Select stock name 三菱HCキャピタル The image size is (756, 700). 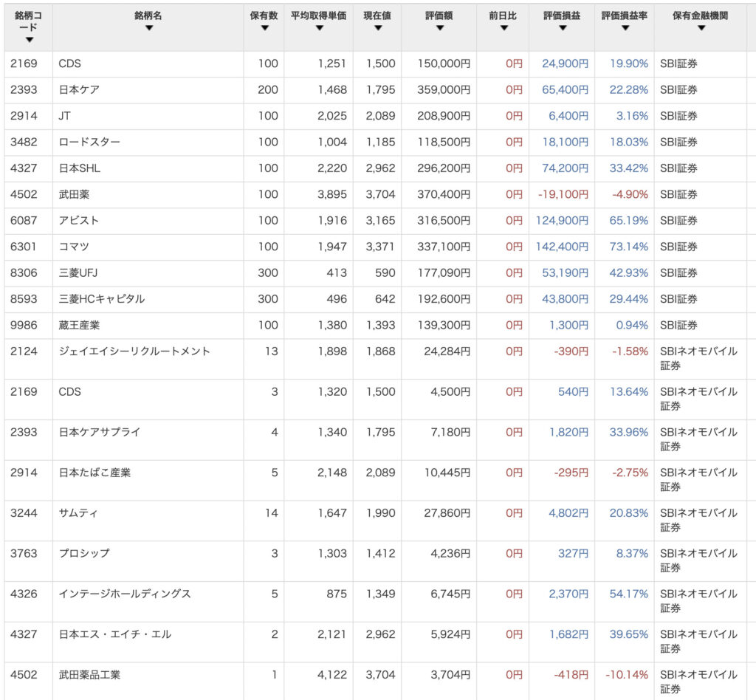pyautogui.click(x=102, y=299)
